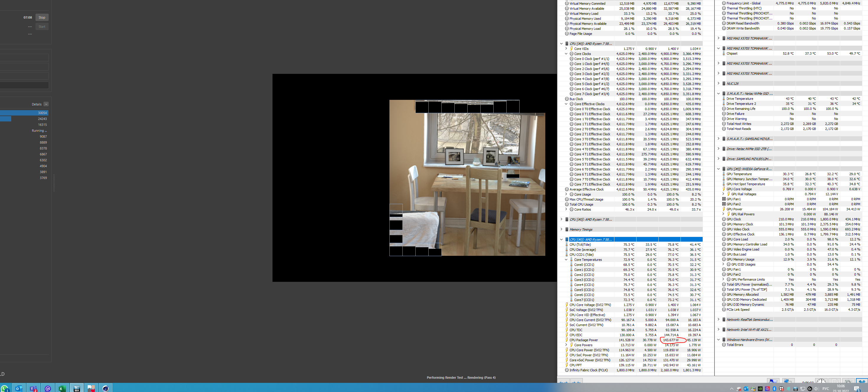Open the Details dropdown arrow

click(46, 104)
